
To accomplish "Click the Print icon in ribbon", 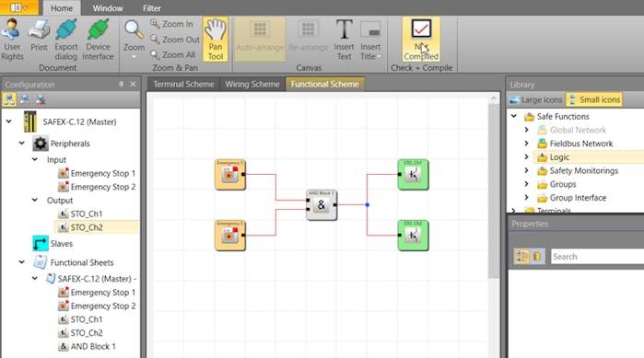I will [x=39, y=35].
